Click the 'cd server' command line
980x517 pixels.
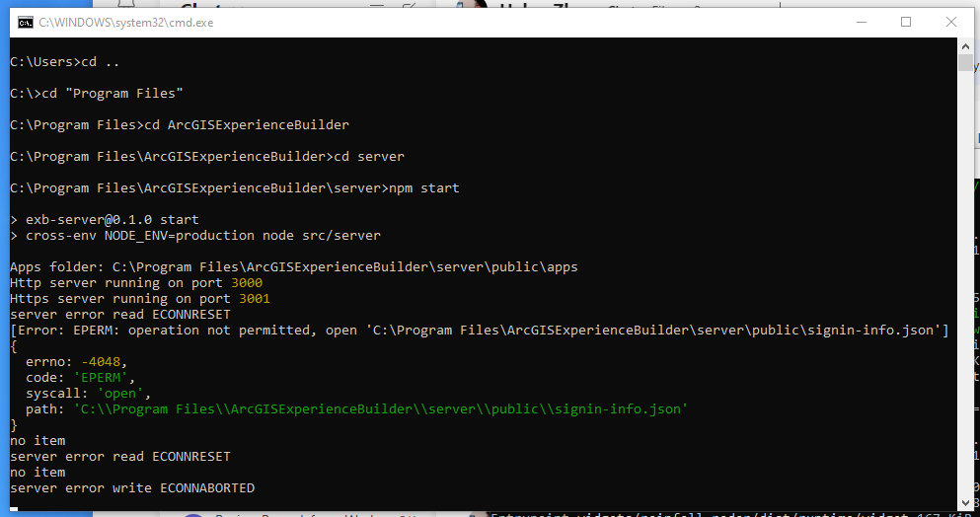(x=207, y=156)
